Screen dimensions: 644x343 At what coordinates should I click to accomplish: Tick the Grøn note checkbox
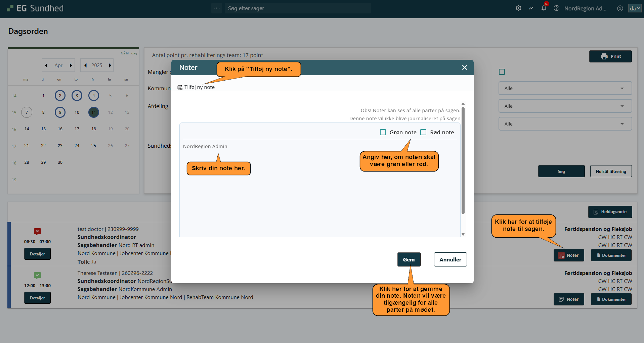pyautogui.click(x=383, y=132)
